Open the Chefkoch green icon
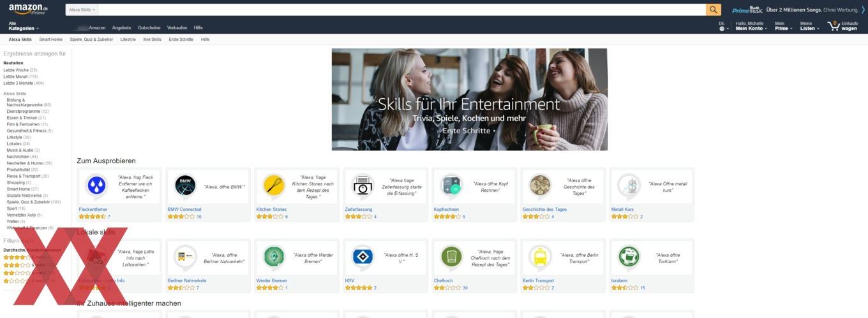Viewport: 868px width, 318px height. (451, 256)
